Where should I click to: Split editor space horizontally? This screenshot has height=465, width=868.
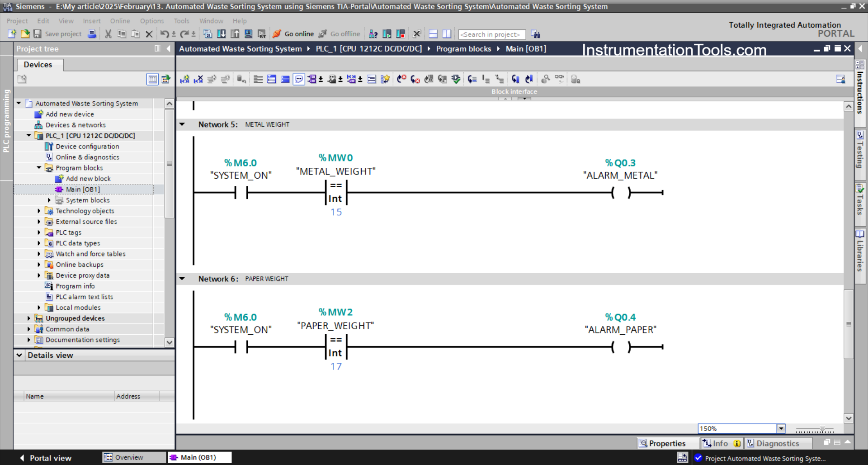pos(433,34)
